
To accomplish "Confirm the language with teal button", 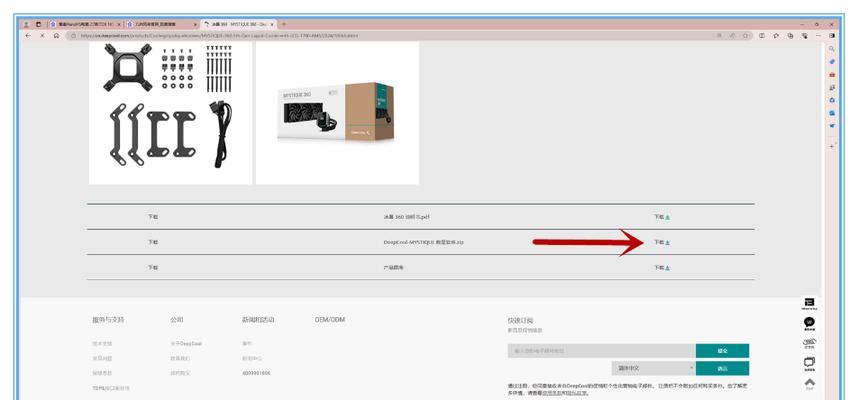I will pos(722,368).
